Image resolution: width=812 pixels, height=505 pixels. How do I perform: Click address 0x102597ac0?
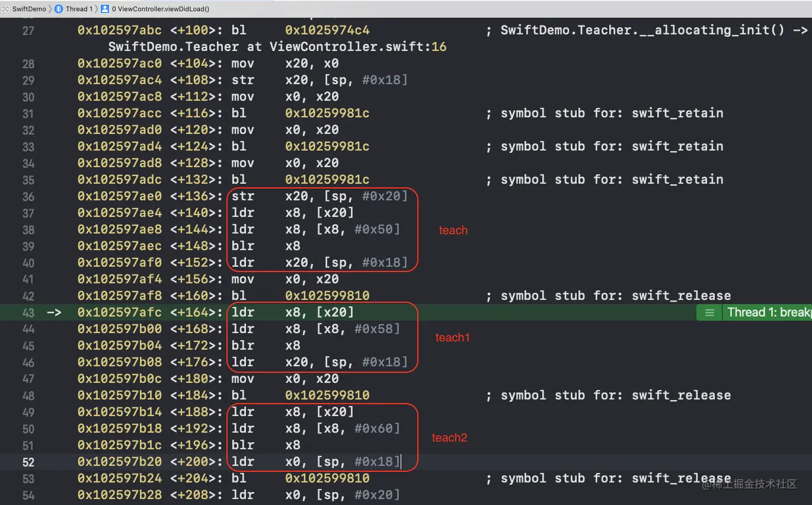click(120, 63)
